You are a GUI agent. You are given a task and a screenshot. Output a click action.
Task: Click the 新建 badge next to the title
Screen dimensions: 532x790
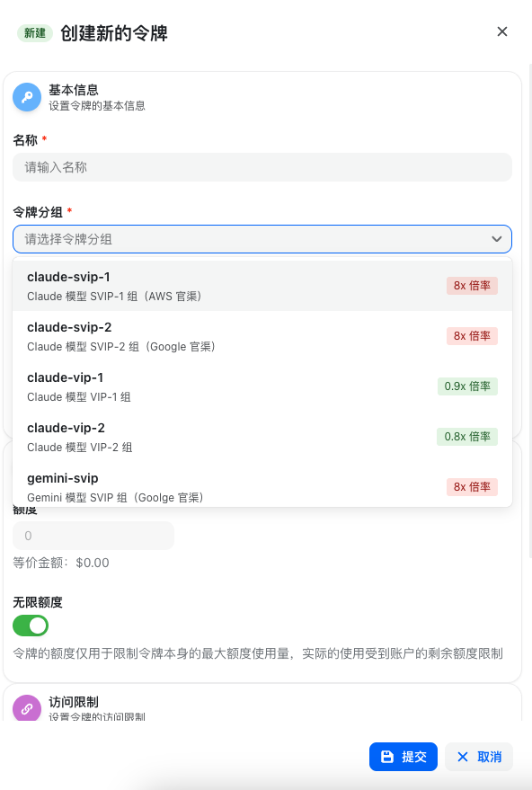point(35,31)
